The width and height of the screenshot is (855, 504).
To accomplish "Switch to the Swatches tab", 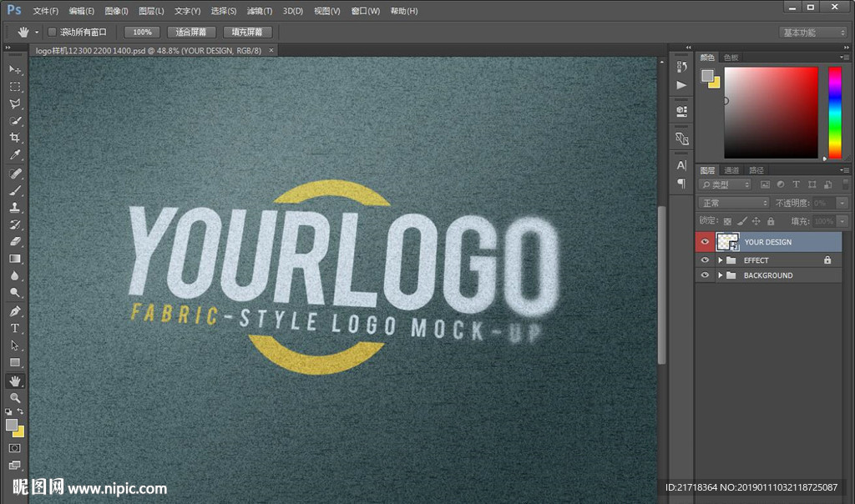I will [731, 58].
